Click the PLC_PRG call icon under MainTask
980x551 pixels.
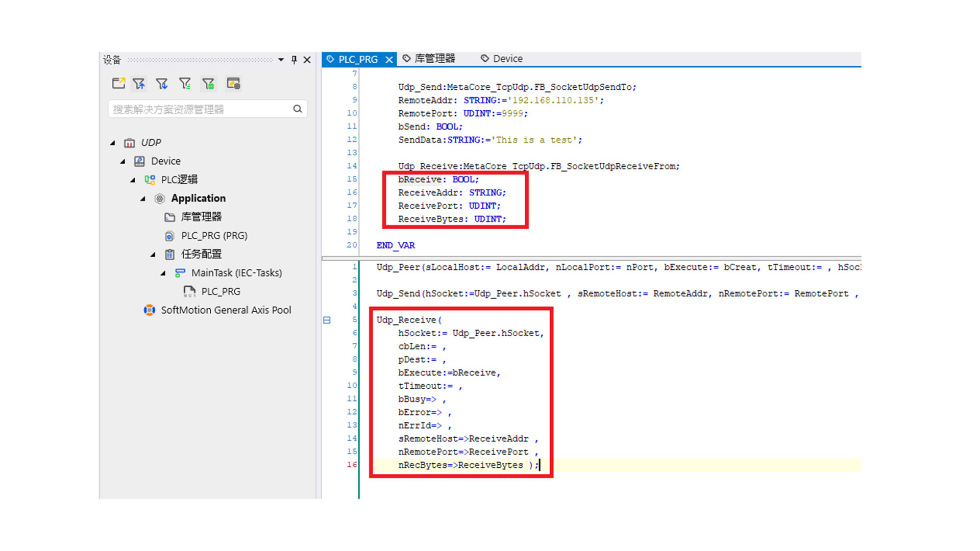(x=189, y=291)
